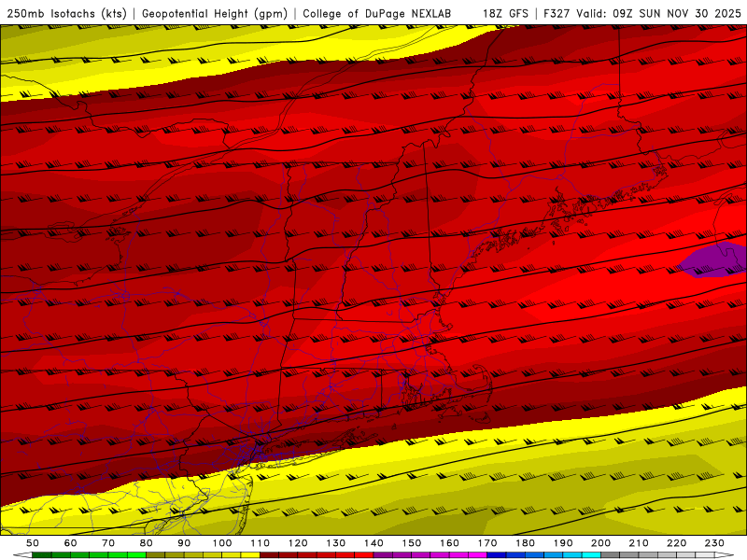Screen dimensions: 747x560
Task: Click the legend value '110'
Action: [260, 543]
